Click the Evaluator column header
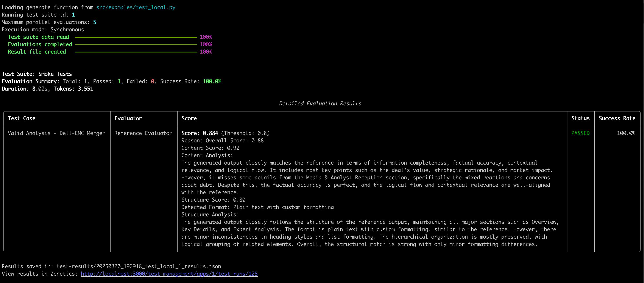 click(128, 118)
